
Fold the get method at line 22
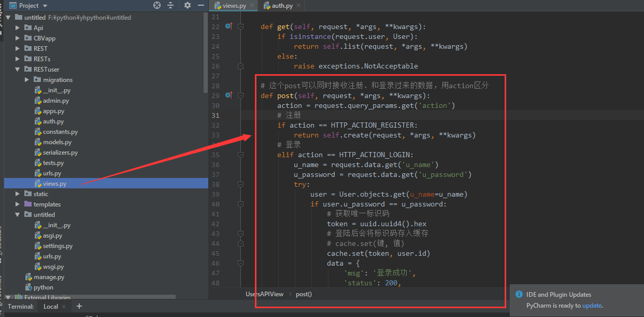(240, 26)
